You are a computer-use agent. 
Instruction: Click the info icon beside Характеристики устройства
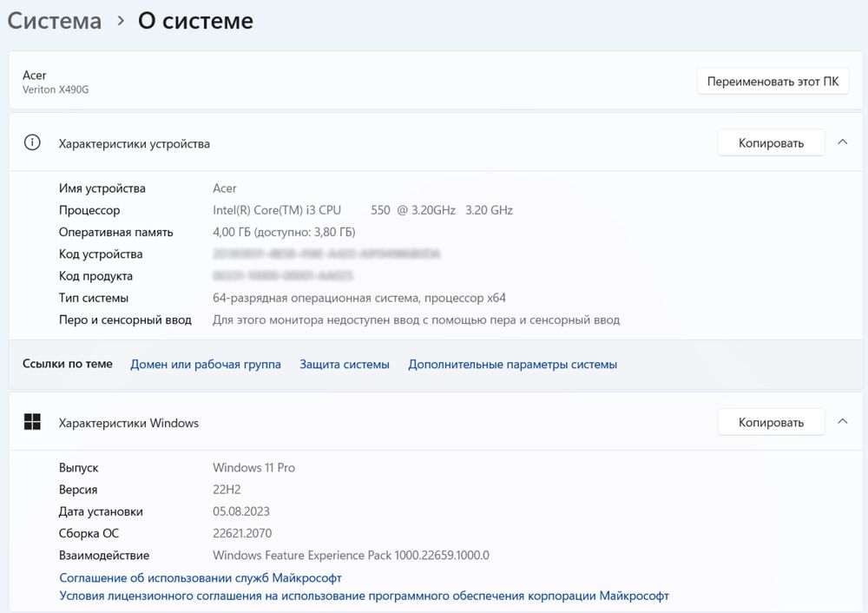coord(32,143)
